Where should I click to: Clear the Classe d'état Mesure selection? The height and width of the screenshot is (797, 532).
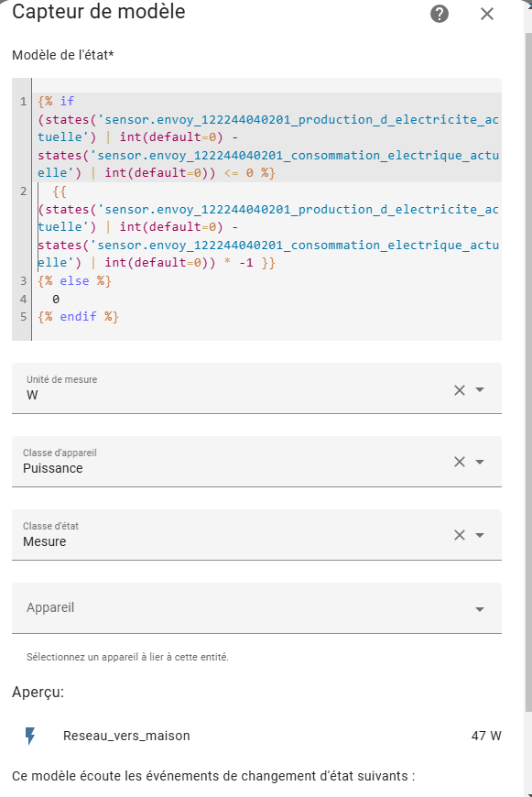[x=460, y=535]
